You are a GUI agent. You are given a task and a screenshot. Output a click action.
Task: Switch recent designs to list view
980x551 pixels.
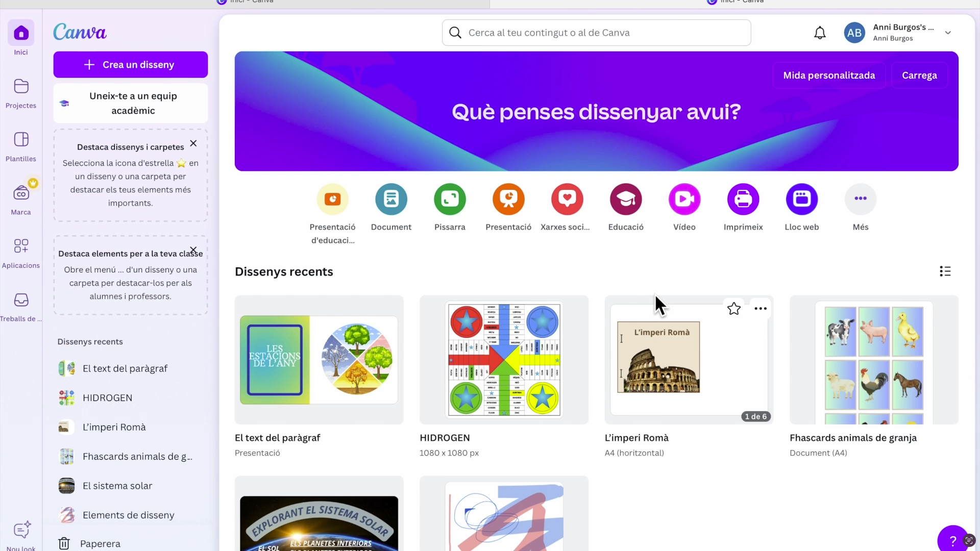click(x=945, y=271)
